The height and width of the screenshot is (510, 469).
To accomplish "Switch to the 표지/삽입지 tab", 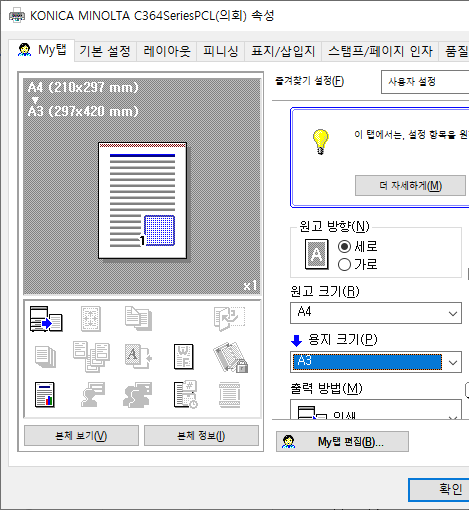I will pos(283,52).
